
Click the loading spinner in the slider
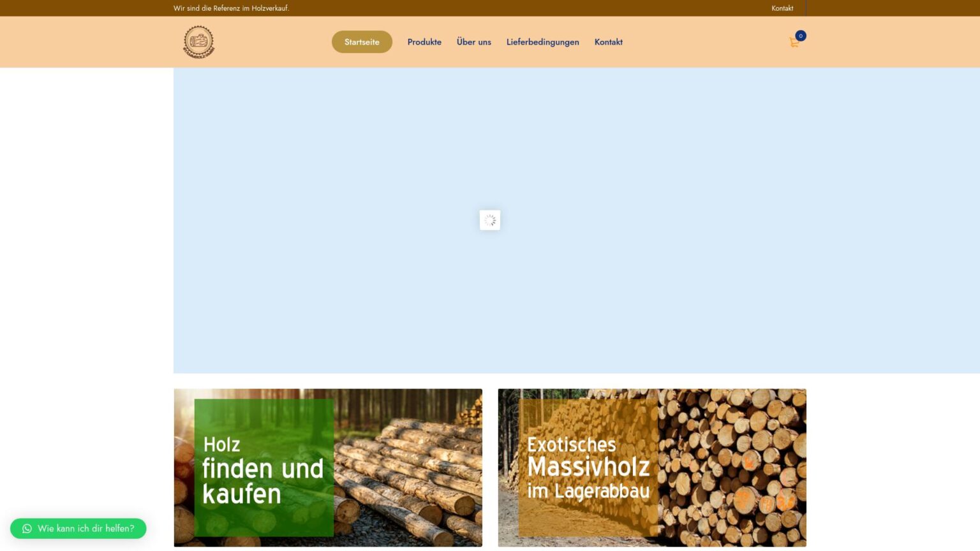[x=490, y=220]
